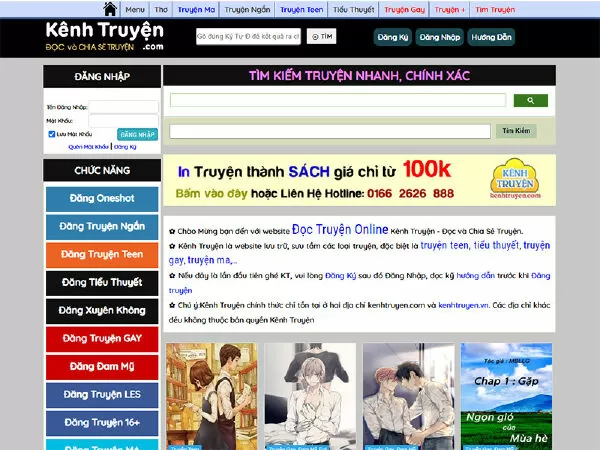Open the Tiểu Thuyết menu item

click(x=354, y=10)
